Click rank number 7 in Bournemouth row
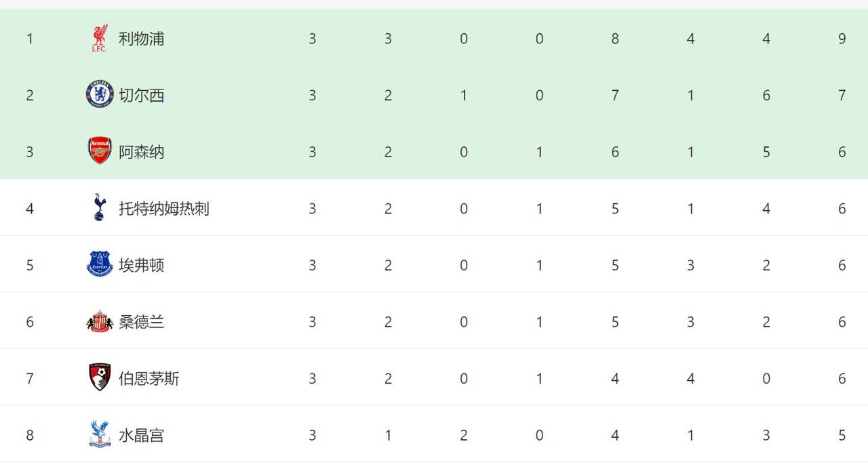 tap(30, 378)
